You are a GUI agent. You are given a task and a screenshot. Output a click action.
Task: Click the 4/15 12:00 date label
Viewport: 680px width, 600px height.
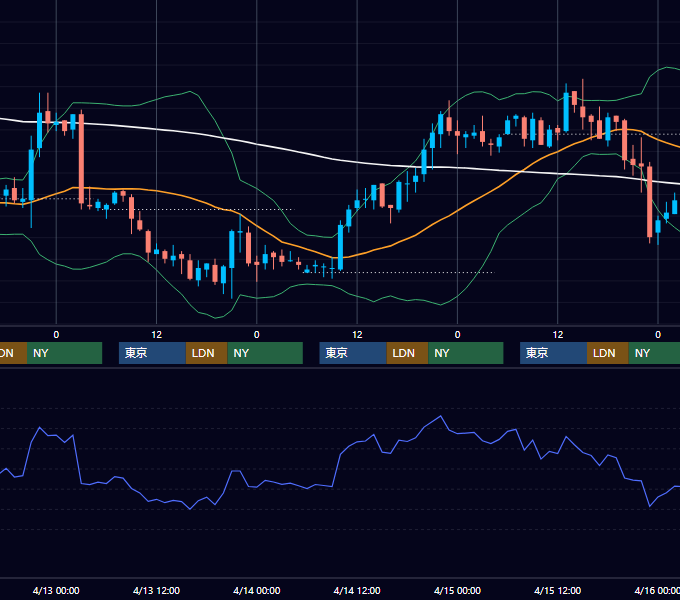tap(558, 590)
